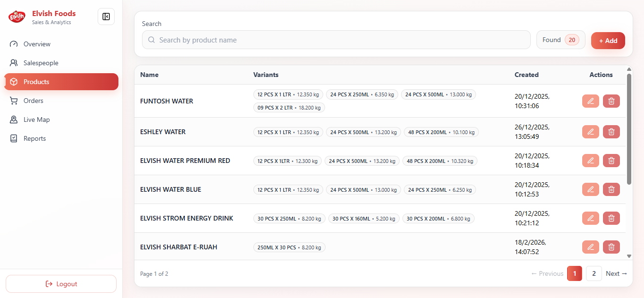Edit the ELVISH SHARBAT E-RUAH product
Screen dimensions: 644x298
(x=590, y=247)
